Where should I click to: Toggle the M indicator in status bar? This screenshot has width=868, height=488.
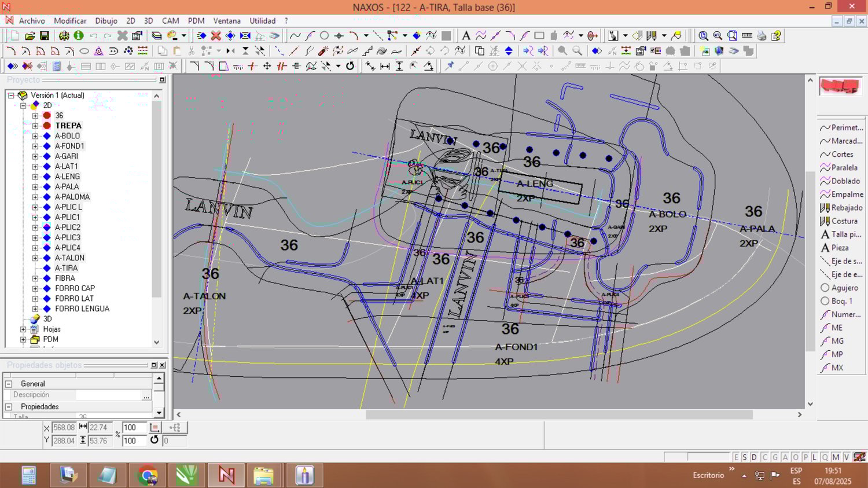(836, 457)
